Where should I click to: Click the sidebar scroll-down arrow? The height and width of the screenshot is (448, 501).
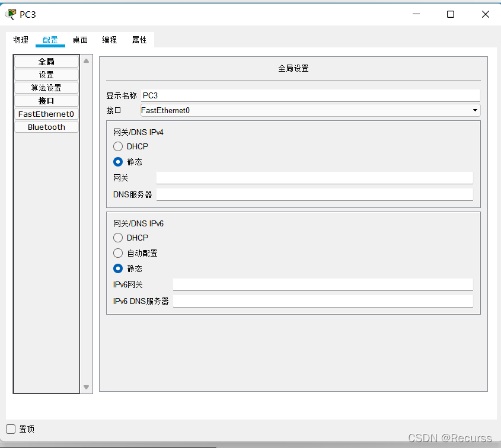click(x=87, y=388)
